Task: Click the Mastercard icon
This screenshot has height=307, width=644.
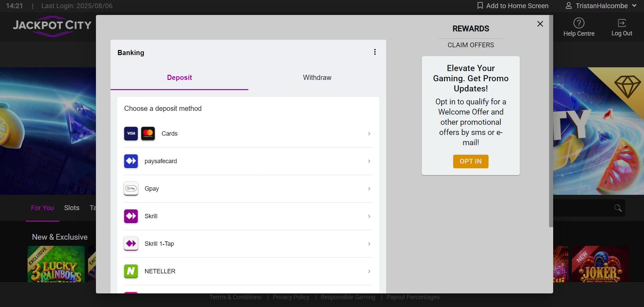Action: 148,134
